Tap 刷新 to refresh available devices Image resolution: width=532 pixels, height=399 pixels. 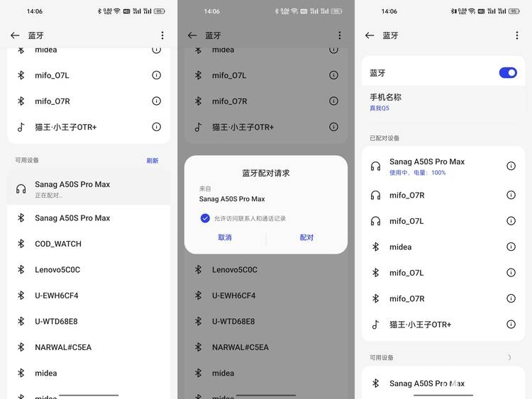coord(153,160)
